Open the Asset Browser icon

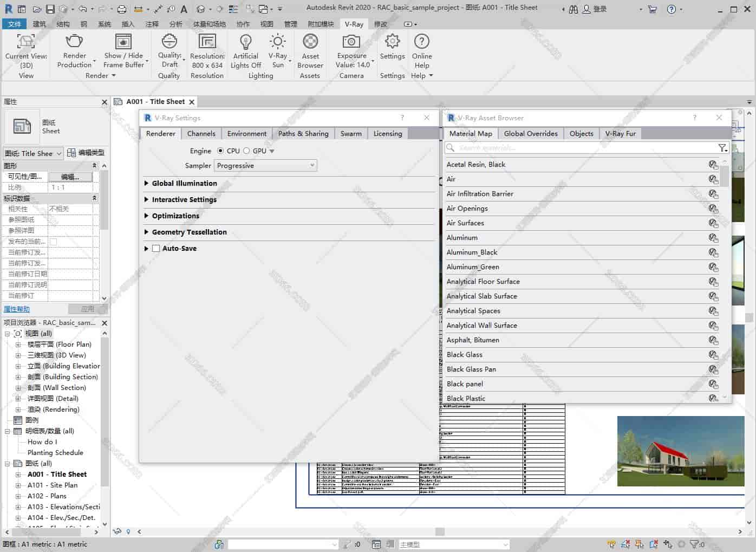(x=310, y=42)
